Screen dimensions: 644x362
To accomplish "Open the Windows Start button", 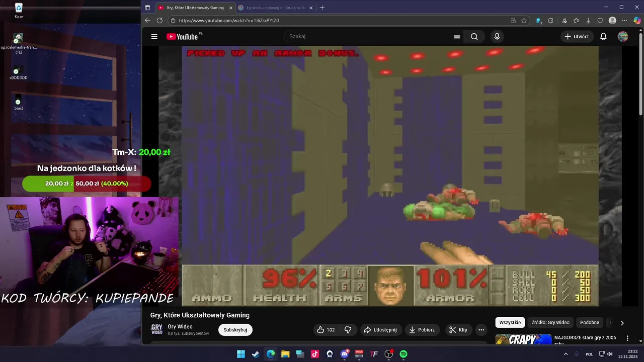I will pyautogui.click(x=241, y=354).
